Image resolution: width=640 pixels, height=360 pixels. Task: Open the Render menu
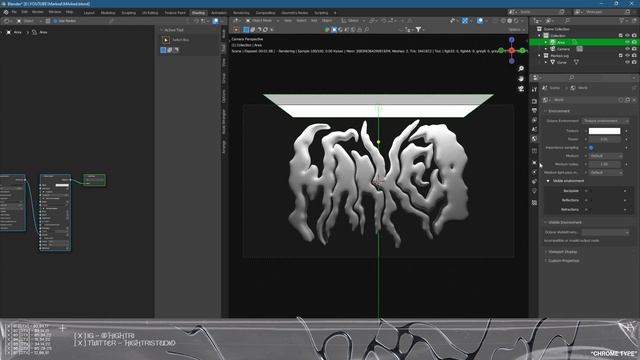tap(38, 12)
